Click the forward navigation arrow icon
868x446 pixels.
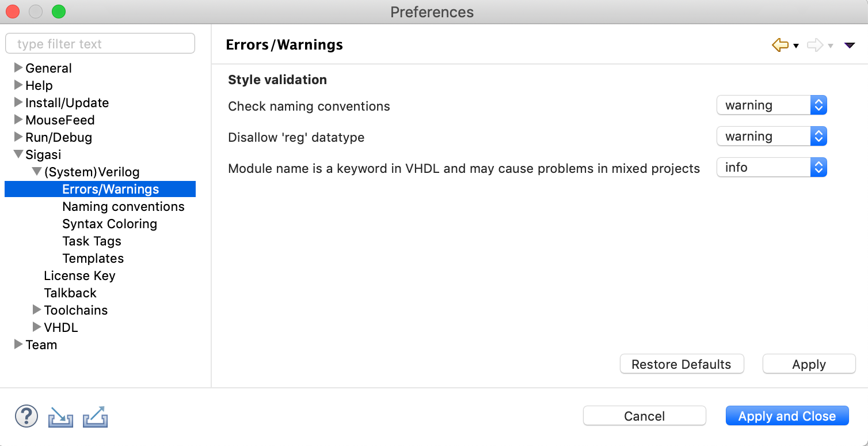pyautogui.click(x=815, y=45)
